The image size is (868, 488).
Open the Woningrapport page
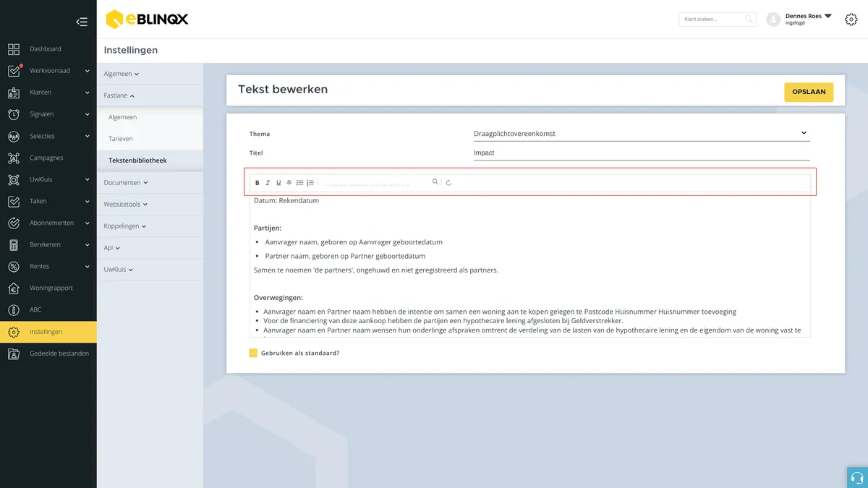click(x=48, y=288)
